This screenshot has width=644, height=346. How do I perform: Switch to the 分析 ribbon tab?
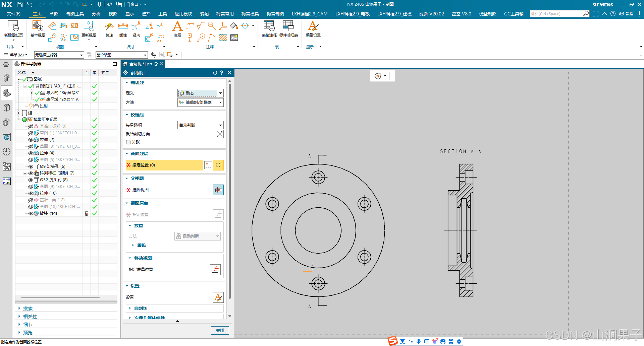tap(96, 14)
